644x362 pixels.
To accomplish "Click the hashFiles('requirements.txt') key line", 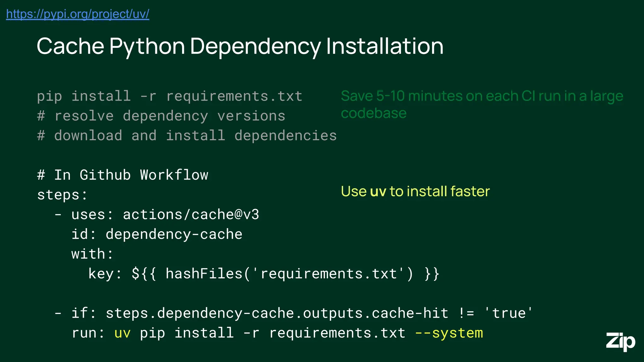I will pos(264,274).
